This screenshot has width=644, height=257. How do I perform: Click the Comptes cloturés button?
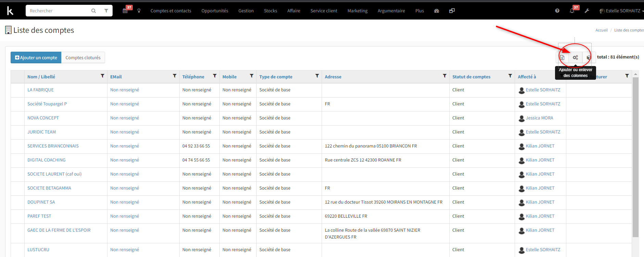[x=83, y=57]
